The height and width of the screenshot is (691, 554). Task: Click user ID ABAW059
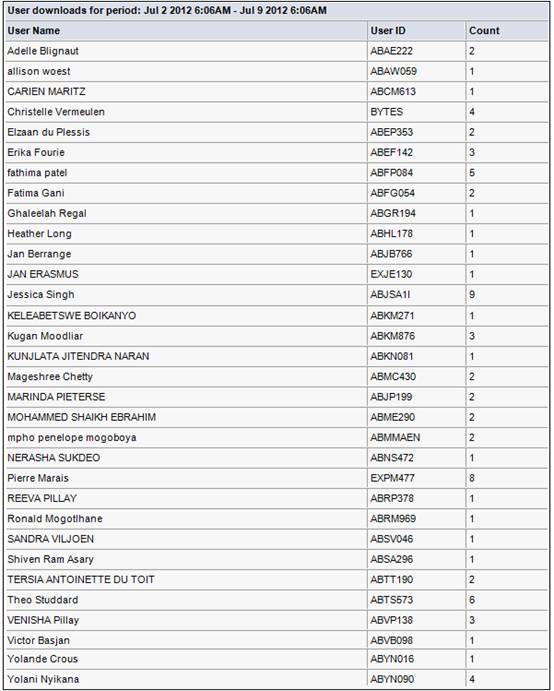[x=393, y=71]
